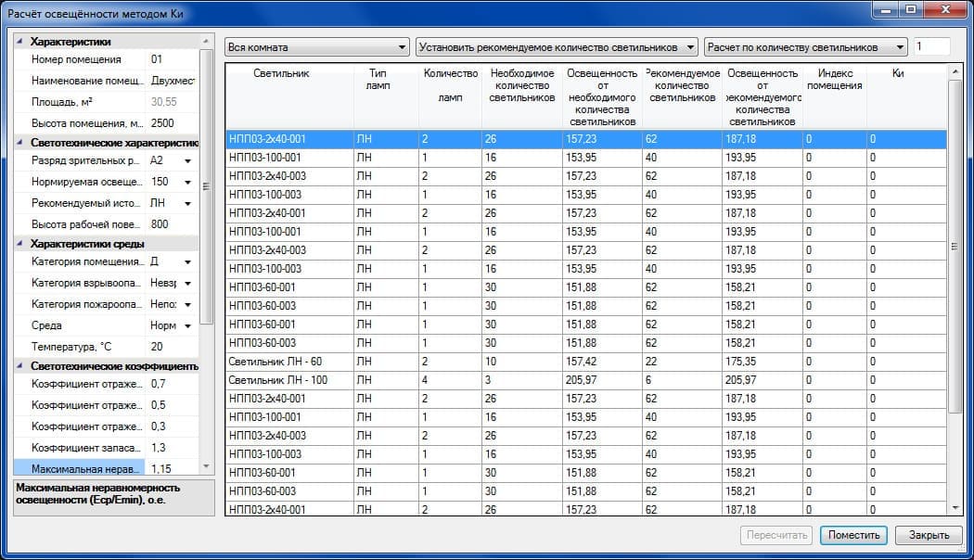Click the reflection coefficient value 0,3
This screenshot has height=560, width=974.
tap(172, 426)
